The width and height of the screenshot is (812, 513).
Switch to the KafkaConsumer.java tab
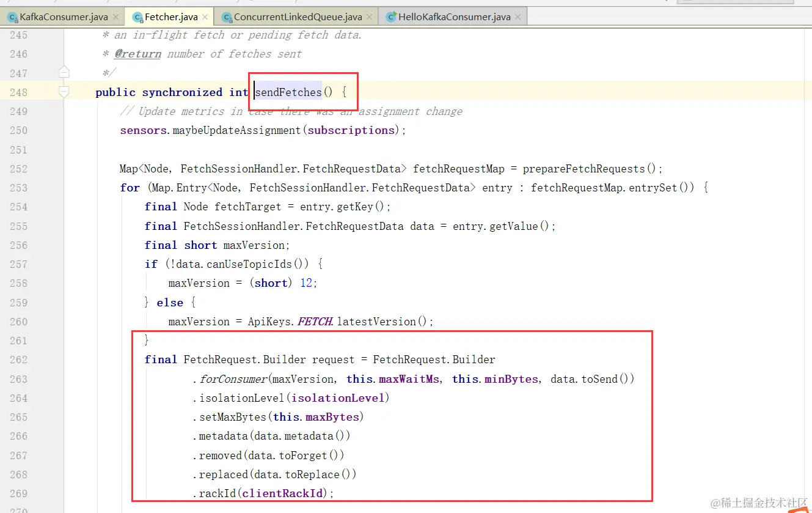[x=64, y=17]
